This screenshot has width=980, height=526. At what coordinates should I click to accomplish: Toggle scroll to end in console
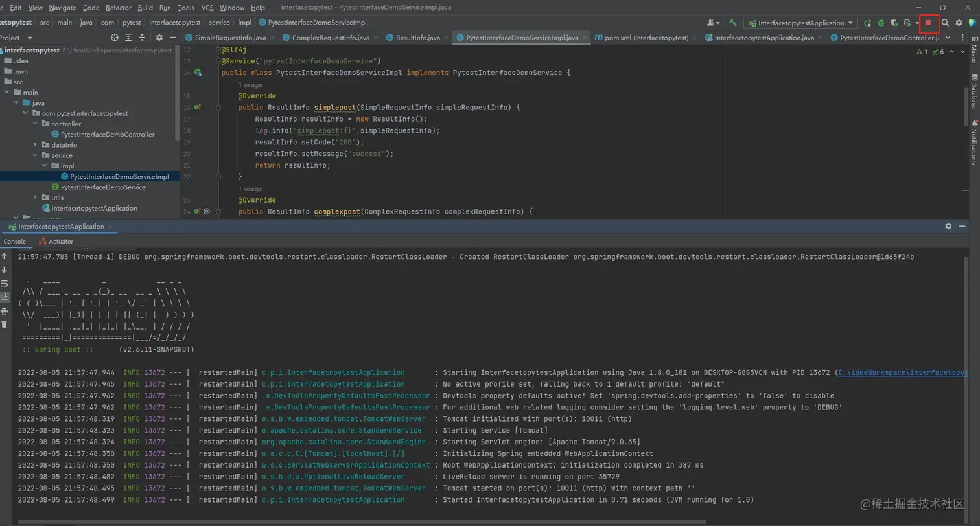pyautogui.click(x=5, y=297)
